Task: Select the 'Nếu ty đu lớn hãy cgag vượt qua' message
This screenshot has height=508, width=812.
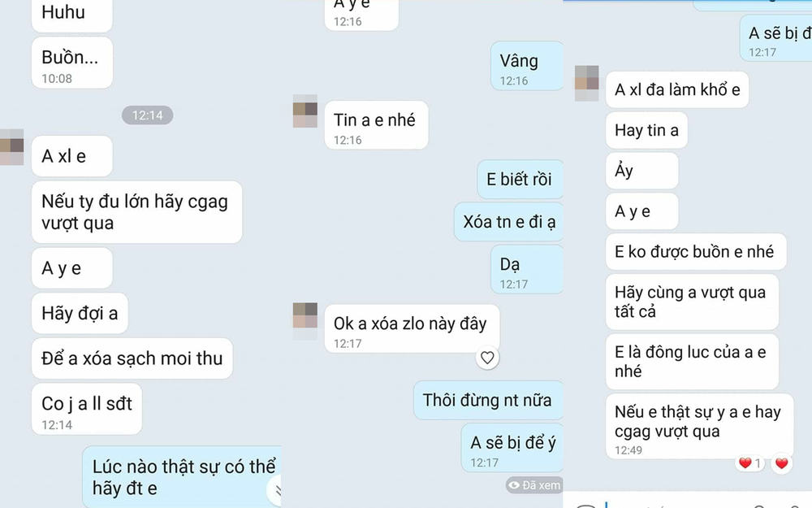Action: (x=136, y=212)
